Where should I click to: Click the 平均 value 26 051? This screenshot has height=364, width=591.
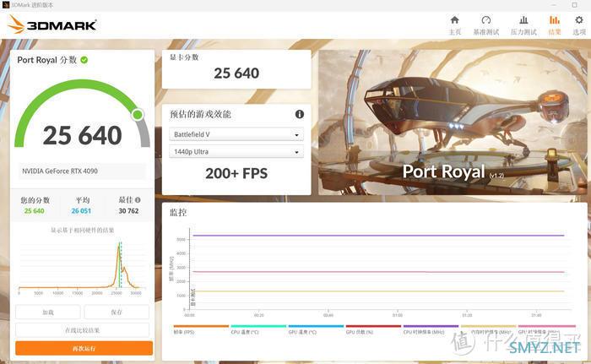[81, 211]
